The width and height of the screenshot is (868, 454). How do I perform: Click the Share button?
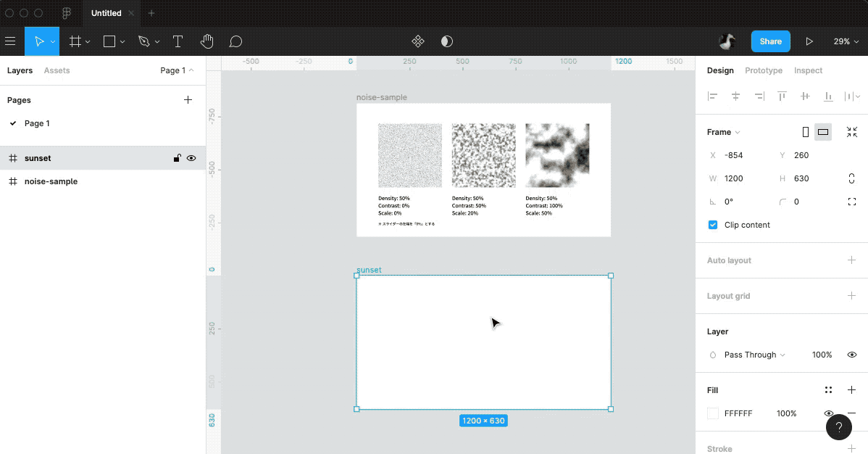point(771,41)
